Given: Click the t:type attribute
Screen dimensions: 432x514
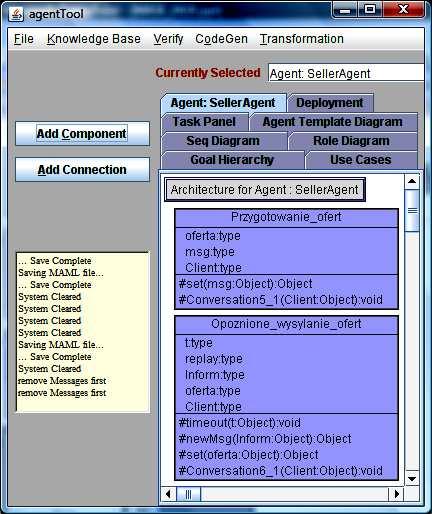Looking at the screenshot, I should (x=199, y=343).
